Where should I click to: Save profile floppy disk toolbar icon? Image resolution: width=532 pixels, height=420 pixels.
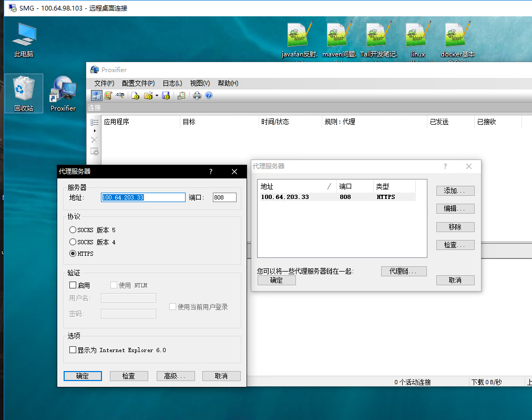166,95
